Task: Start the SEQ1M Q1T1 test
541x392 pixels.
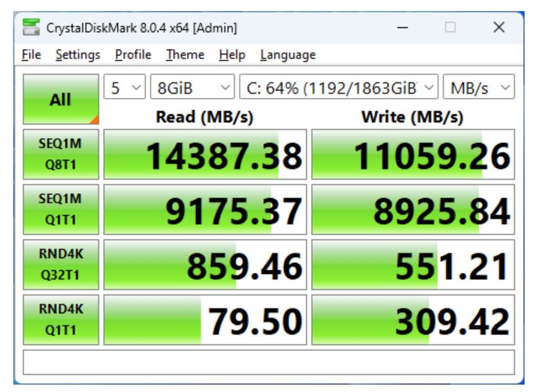Action: [x=61, y=210]
